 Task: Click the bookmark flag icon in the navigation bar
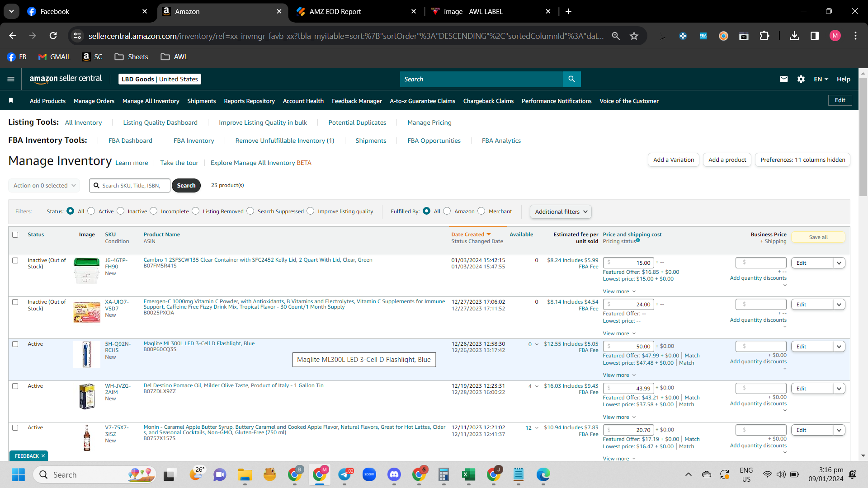click(11, 100)
